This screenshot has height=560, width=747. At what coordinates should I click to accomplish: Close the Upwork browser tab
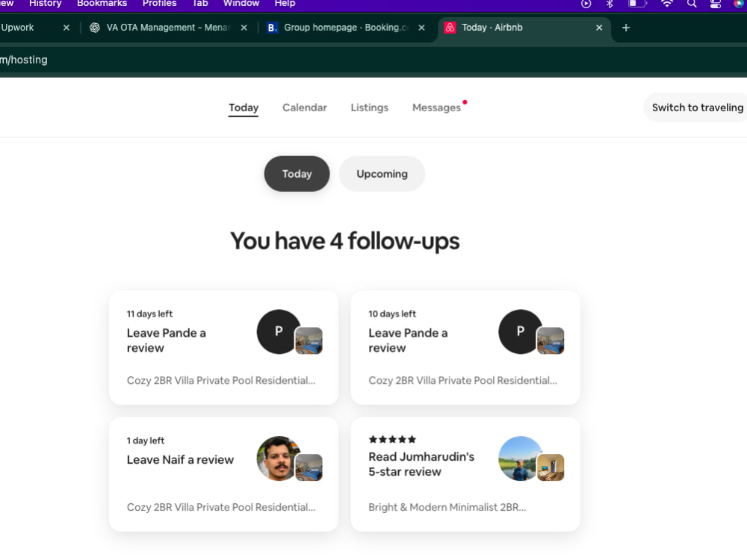(x=66, y=28)
